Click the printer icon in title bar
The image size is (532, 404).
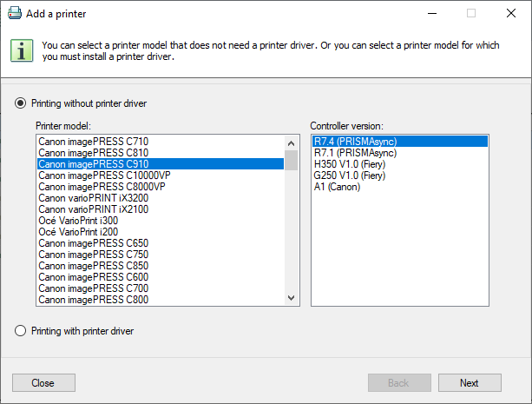(15, 14)
